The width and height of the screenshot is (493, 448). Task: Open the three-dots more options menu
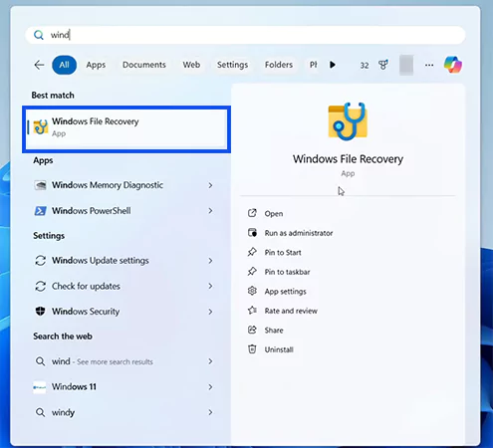pyautogui.click(x=429, y=65)
